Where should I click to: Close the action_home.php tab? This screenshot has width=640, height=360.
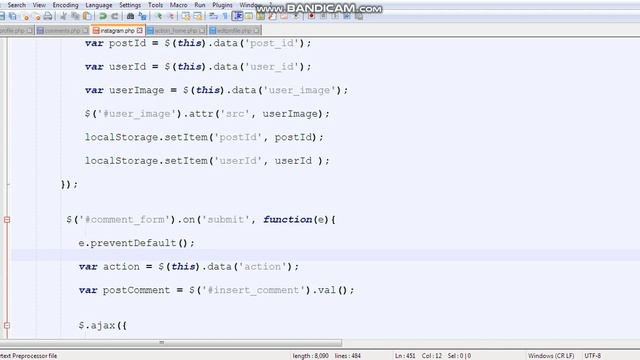[202, 31]
